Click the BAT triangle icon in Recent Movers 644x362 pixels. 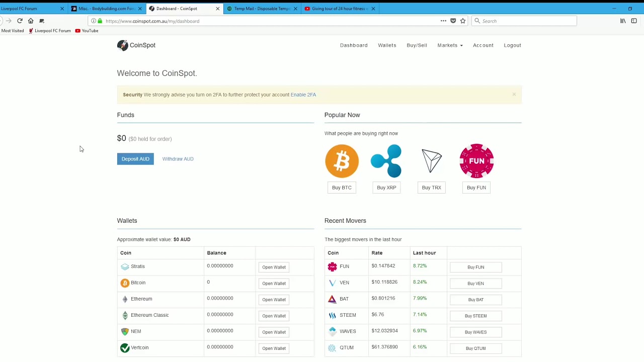tap(332, 299)
